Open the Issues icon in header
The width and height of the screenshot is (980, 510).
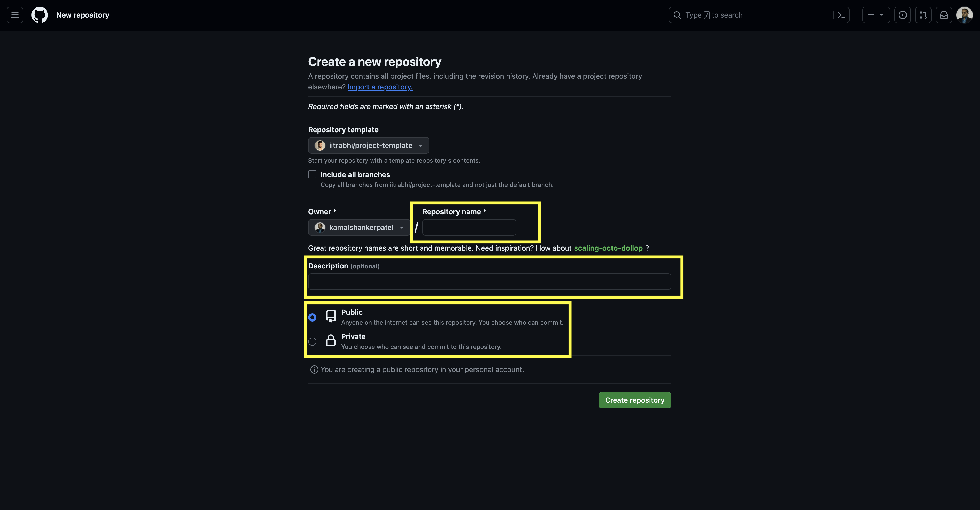(x=902, y=15)
